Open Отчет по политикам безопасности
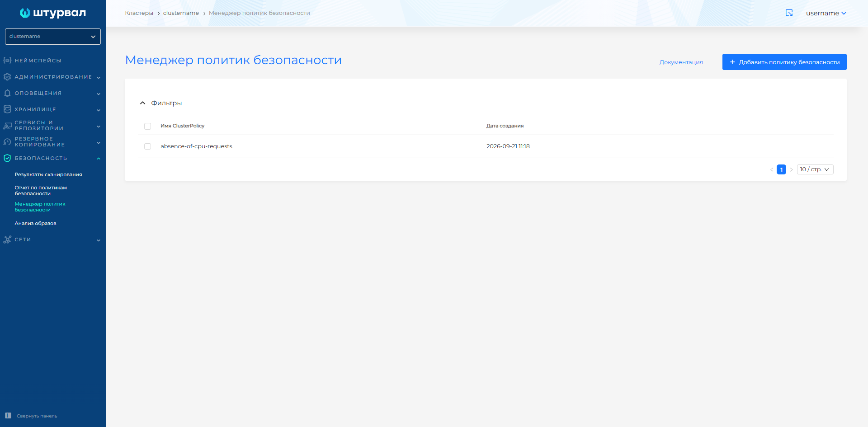Screen dimensions: 868x427 pyautogui.click(x=41, y=191)
